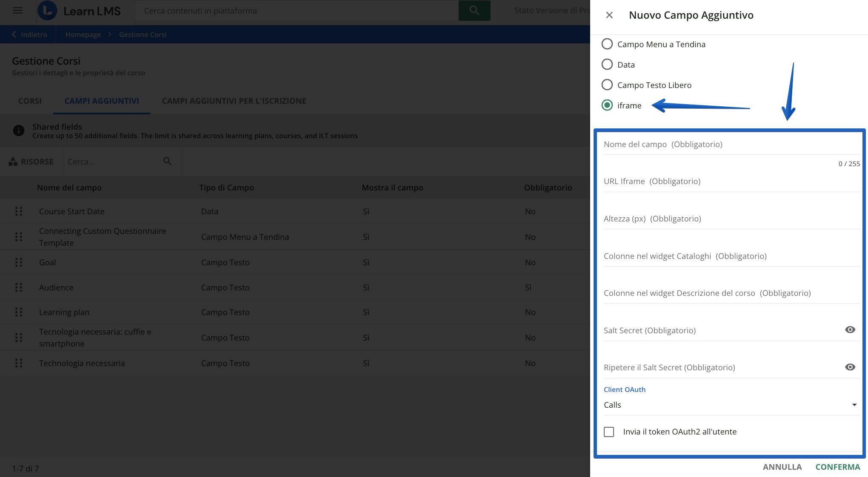Go back using the Indietro chevron

pyautogui.click(x=14, y=34)
